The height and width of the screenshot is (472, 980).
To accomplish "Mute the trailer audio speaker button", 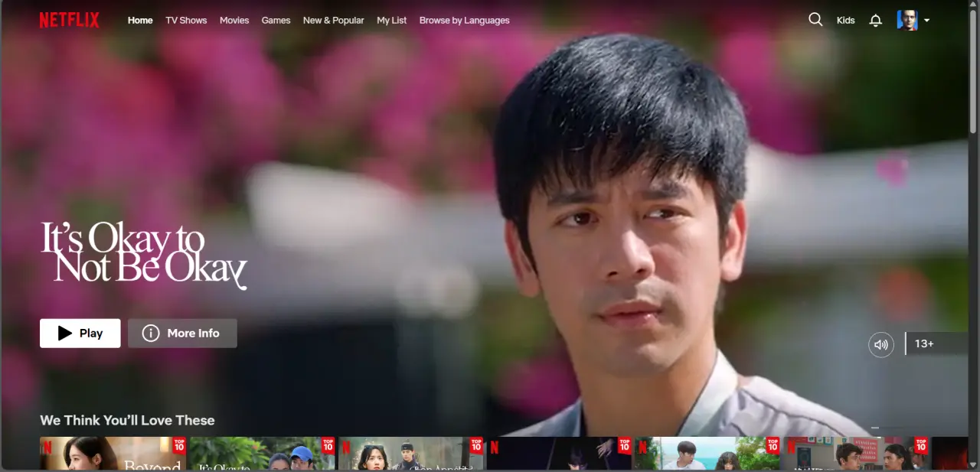I will [x=881, y=344].
